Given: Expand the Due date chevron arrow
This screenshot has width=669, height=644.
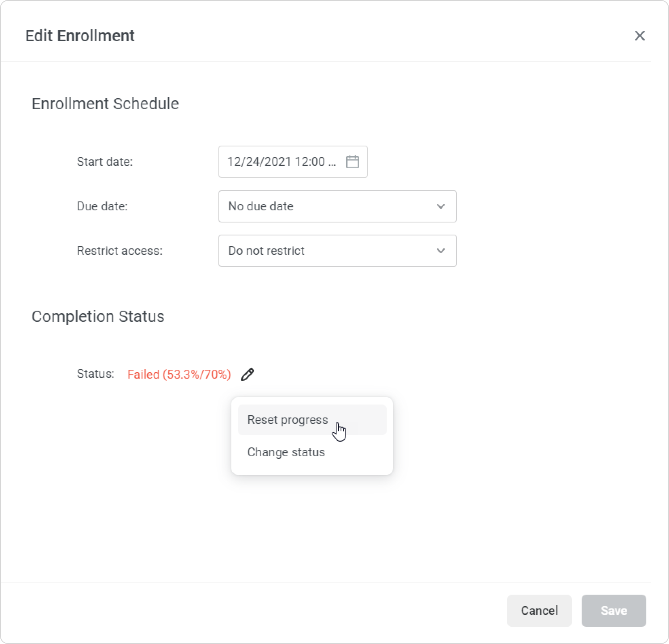Looking at the screenshot, I should (441, 206).
